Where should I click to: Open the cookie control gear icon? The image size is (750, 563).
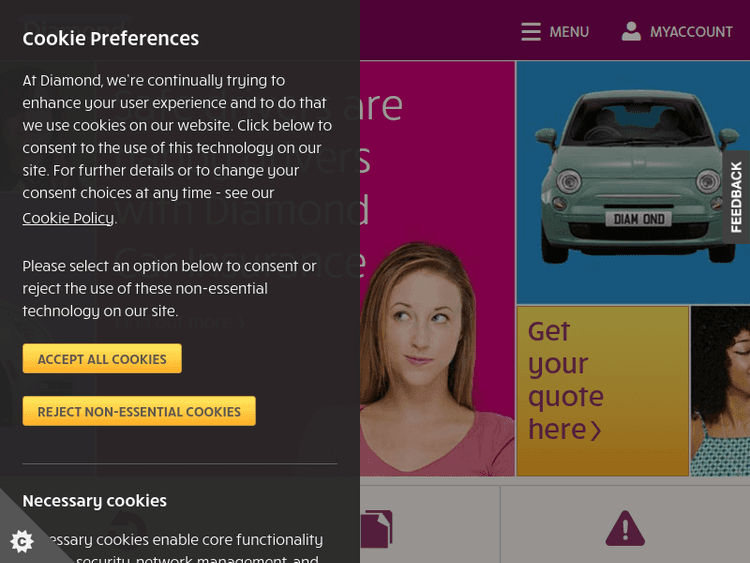[22, 541]
